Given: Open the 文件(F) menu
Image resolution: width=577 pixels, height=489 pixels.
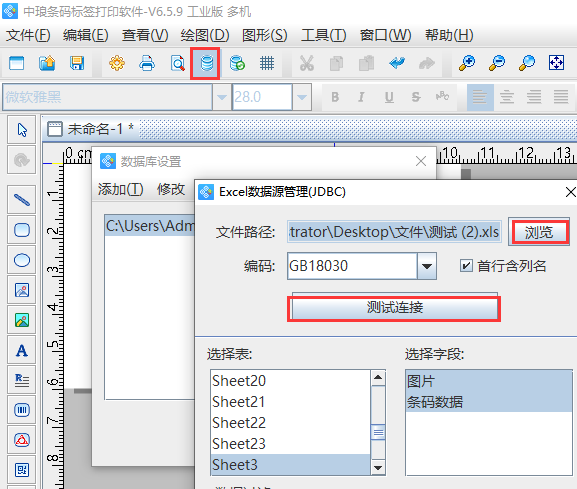Looking at the screenshot, I should [28, 35].
